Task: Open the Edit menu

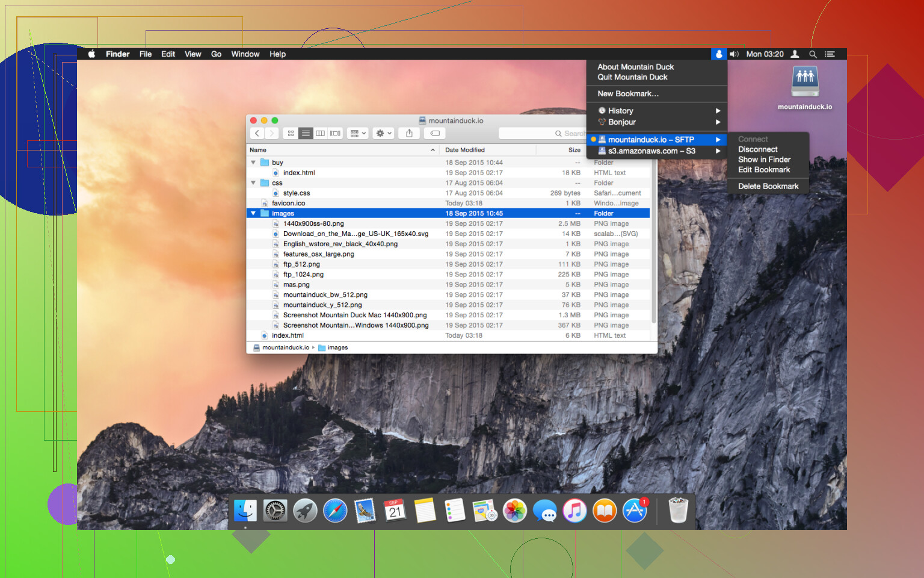Action: (168, 54)
